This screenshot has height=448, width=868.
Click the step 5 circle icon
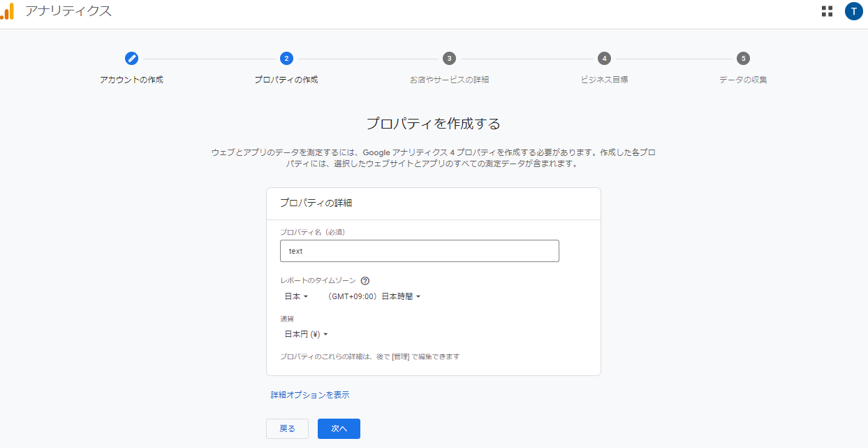coord(743,58)
